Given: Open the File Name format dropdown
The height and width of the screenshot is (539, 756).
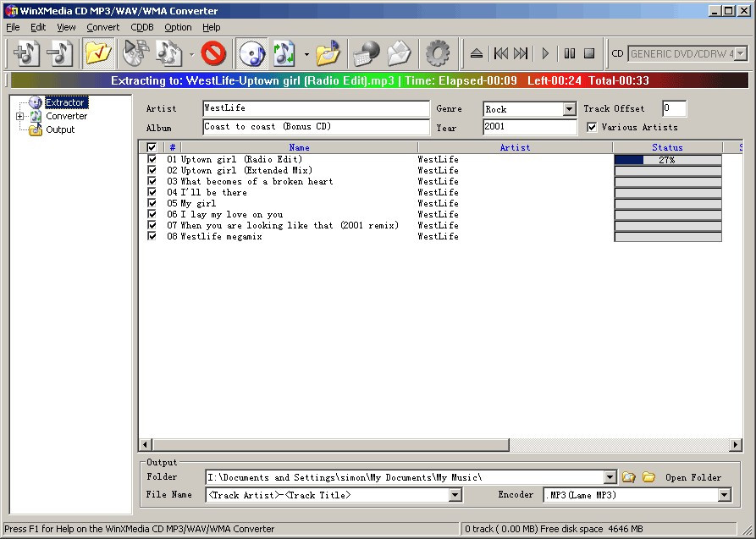Looking at the screenshot, I should click(455, 495).
